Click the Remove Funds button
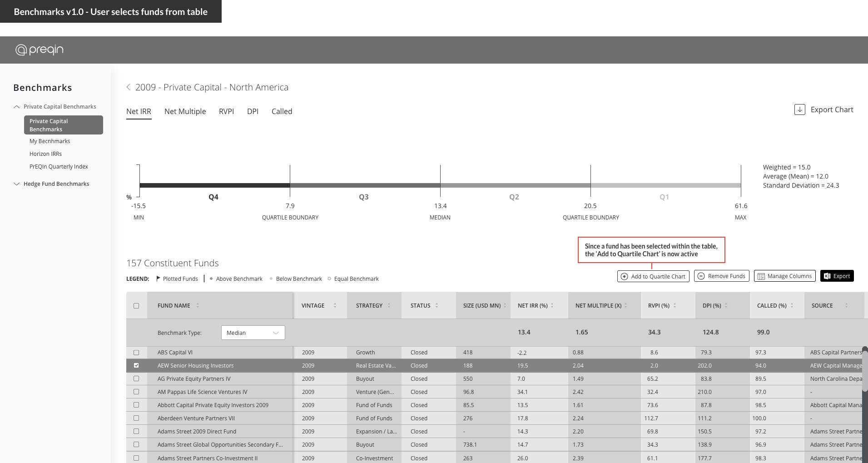Viewport: 868px width, 463px height. pos(721,276)
